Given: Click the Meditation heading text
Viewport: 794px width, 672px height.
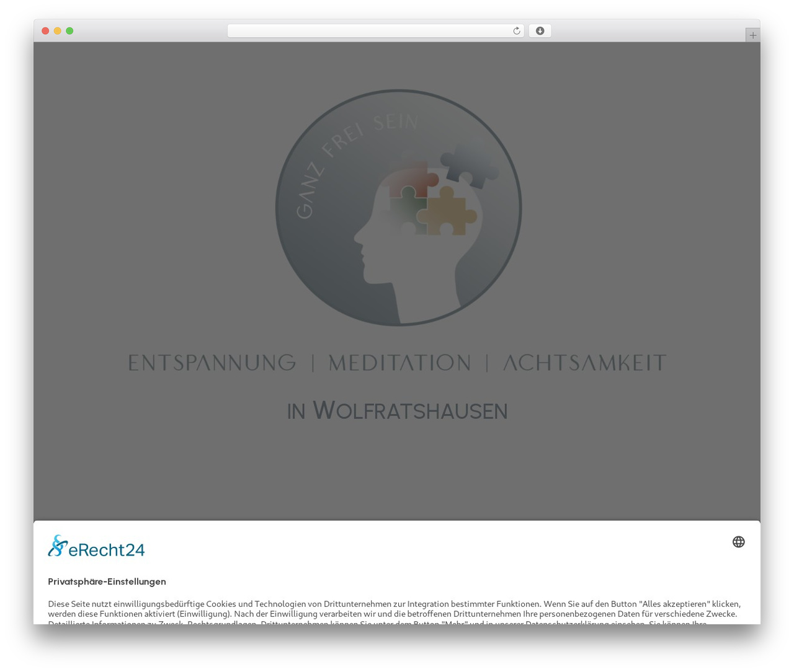Looking at the screenshot, I should point(399,363).
